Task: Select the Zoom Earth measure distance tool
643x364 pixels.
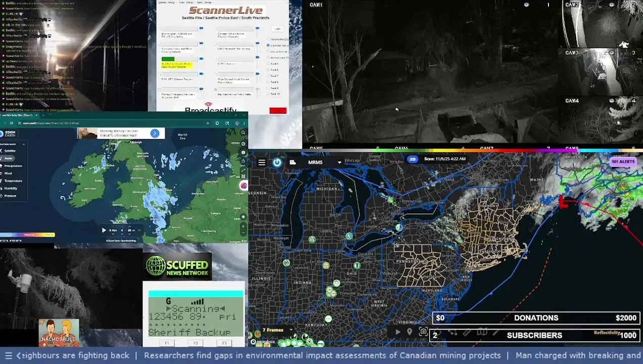Action: coord(243,171)
